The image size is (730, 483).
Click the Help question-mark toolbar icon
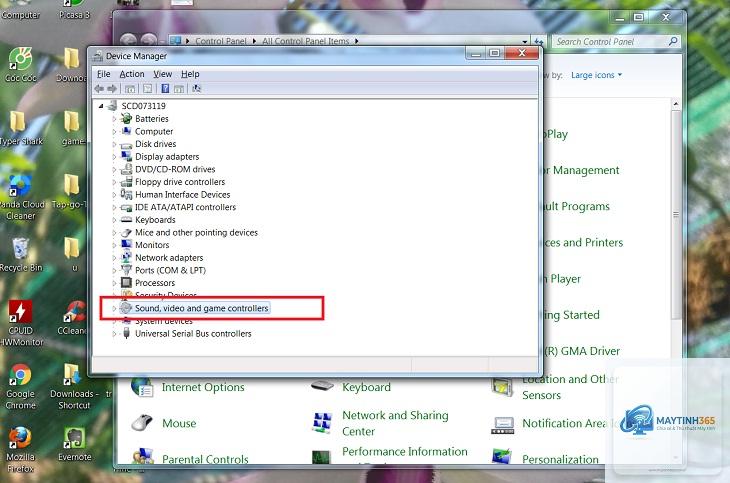(165, 88)
